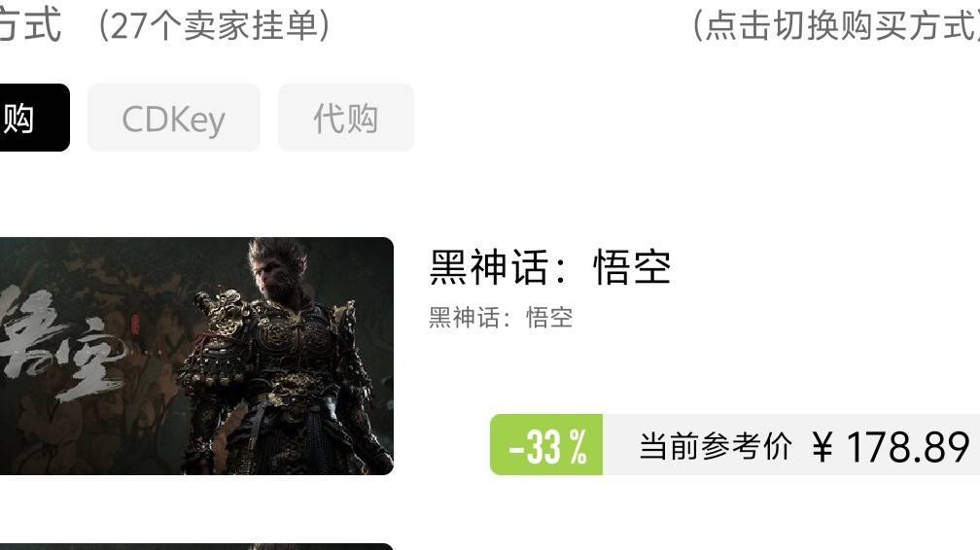980x550 pixels.
Task: Switch to the CDKey purchase tab
Action: point(174,118)
